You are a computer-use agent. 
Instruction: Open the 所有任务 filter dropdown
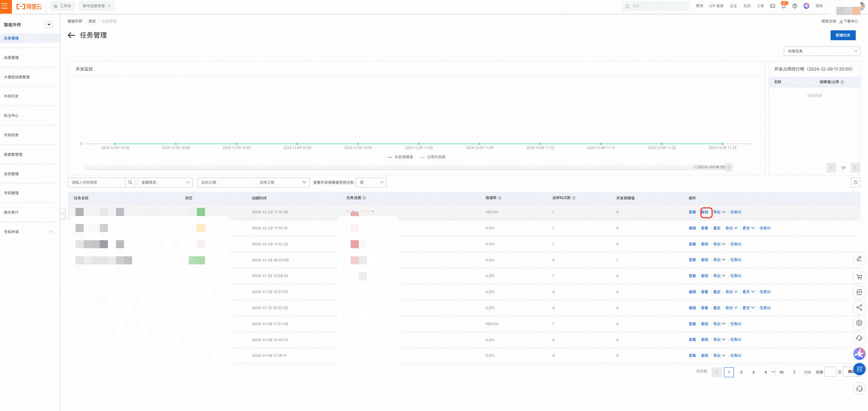[x=822, y=51]
